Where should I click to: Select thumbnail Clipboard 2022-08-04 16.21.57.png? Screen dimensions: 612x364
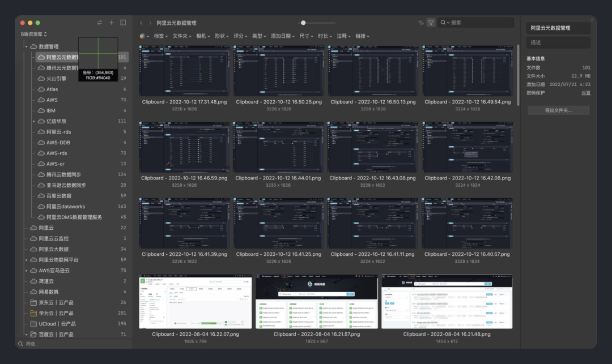(317, 301)
